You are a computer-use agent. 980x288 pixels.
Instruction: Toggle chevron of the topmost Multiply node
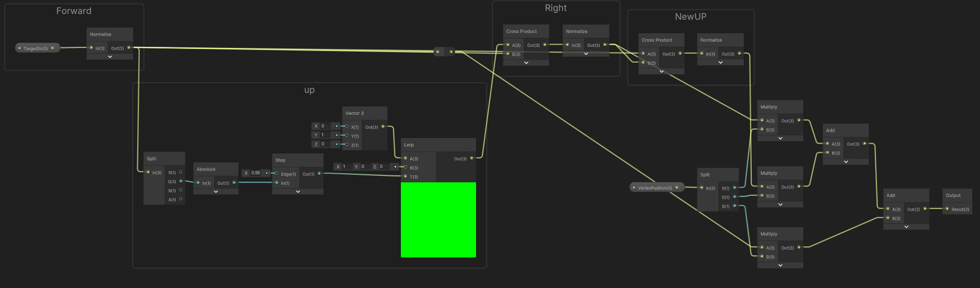[x=780, y=138]
